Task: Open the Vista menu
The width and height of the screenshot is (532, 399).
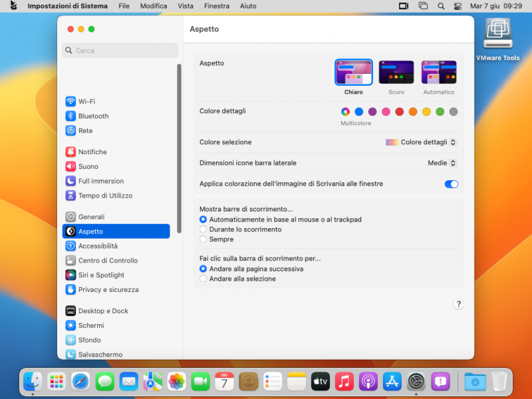Action: (x=186, y=6)
